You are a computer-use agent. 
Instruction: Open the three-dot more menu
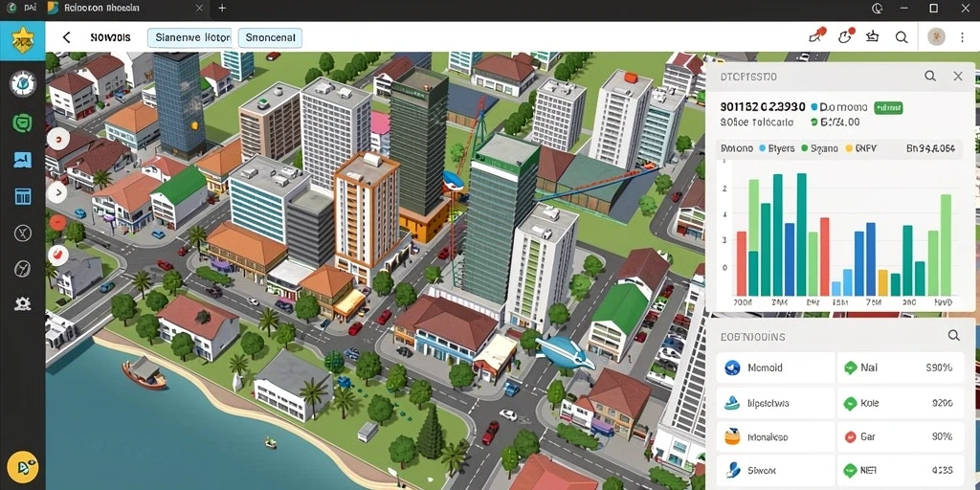pyautogui.click(x=963, y=37)
